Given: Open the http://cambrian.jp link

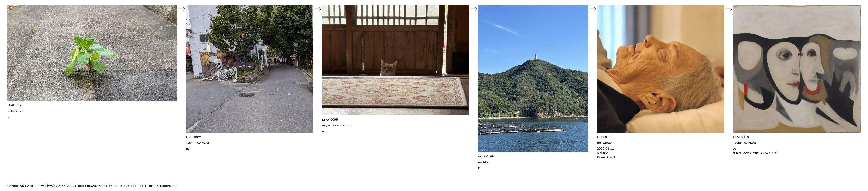Looking at the screenshot, I should pyautogui.click(x=163, y=186).
